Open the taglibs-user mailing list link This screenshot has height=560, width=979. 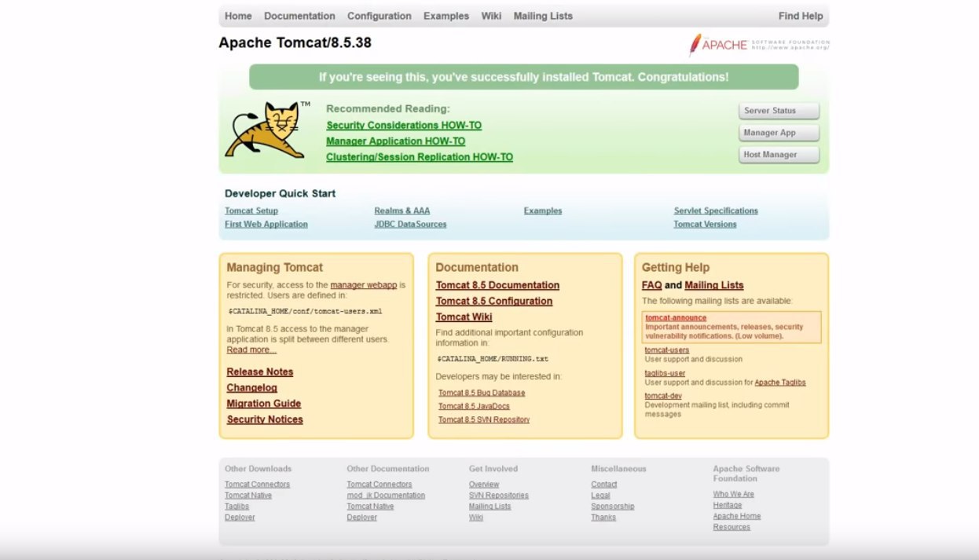click(665, 373)
